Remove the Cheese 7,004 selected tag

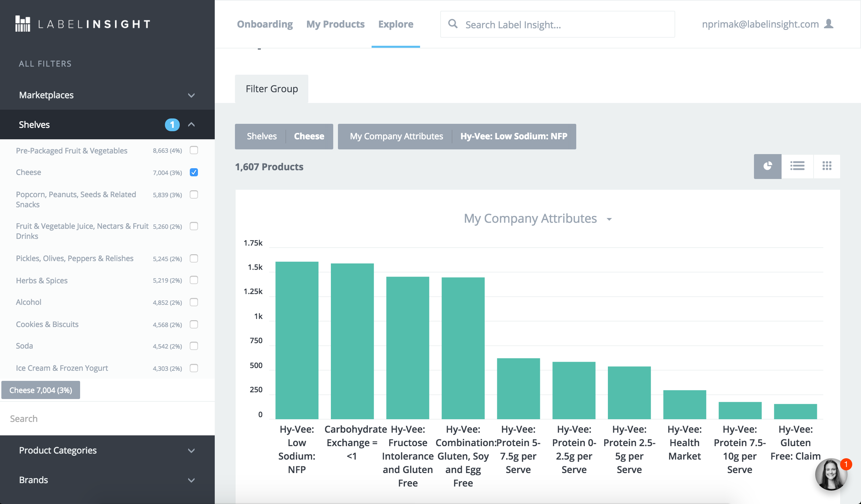point(41,390)
